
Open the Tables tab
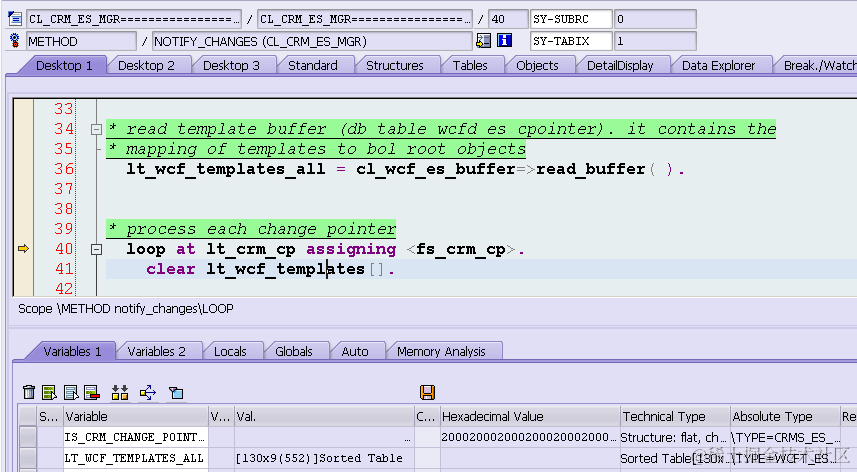click(470, 66)
